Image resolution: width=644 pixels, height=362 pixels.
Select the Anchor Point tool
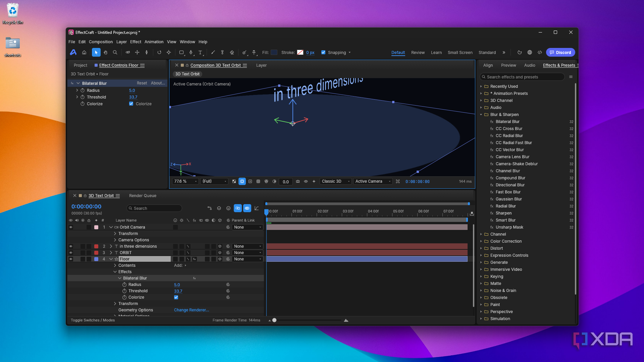pyautogui.click(x=169, y=53)
